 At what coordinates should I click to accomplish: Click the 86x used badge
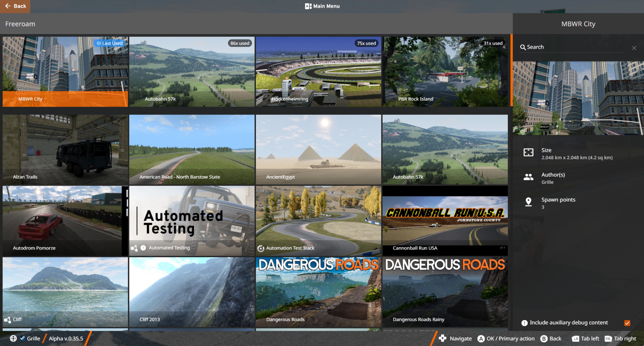tap(240, 43)
